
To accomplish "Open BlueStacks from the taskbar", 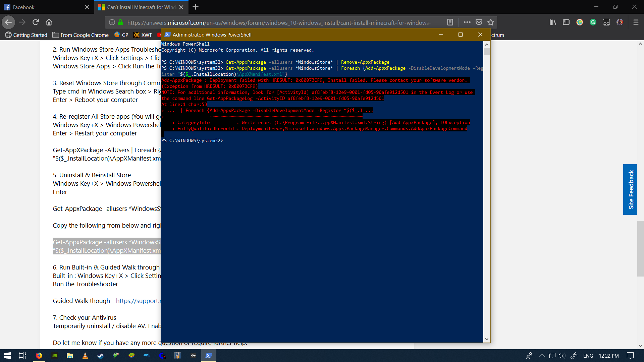I will 131,356.
